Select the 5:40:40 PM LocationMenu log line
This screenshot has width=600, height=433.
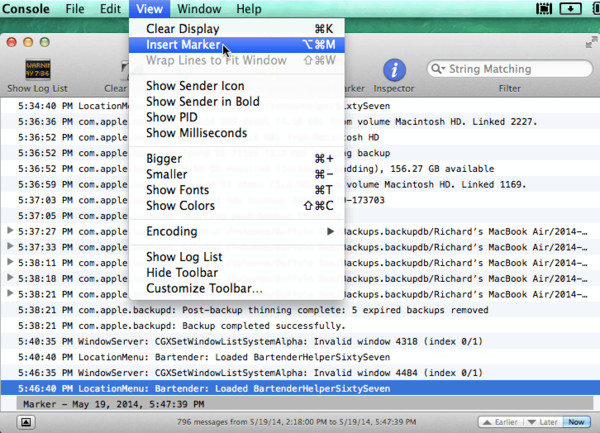click(x=300, y=357)
